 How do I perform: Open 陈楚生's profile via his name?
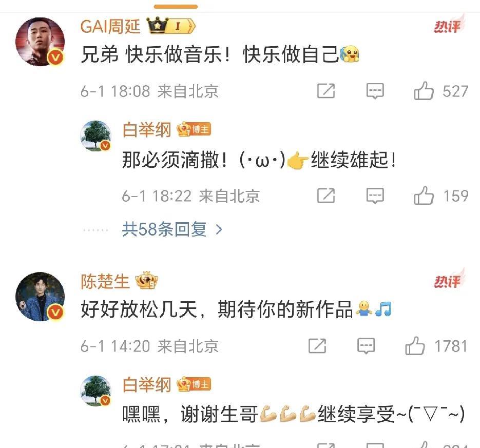(x=105, y=281)
